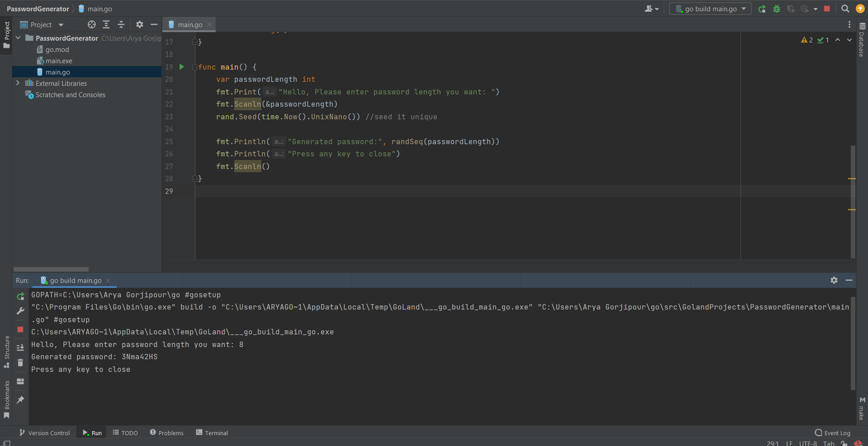
Task: Click the editor vertical scrollbar
Action: pyautogui.click(x=853, y=202)
